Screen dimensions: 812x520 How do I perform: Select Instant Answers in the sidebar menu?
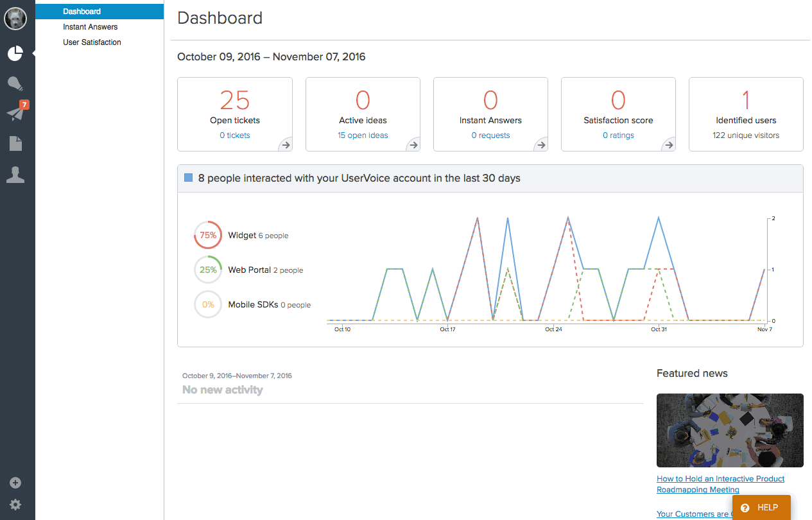coord(91,27)
